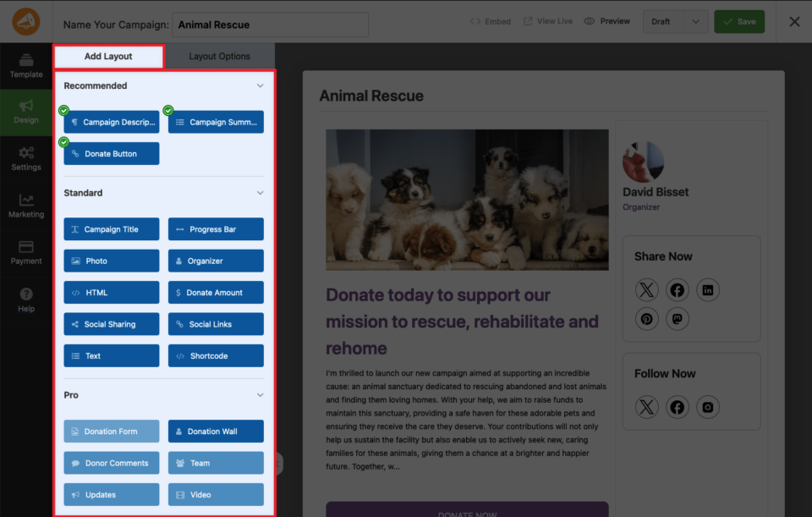This screenshot has height=517, width=812.
Task: Share on LinkedIn under Share Now
Action: pos(707,289)
